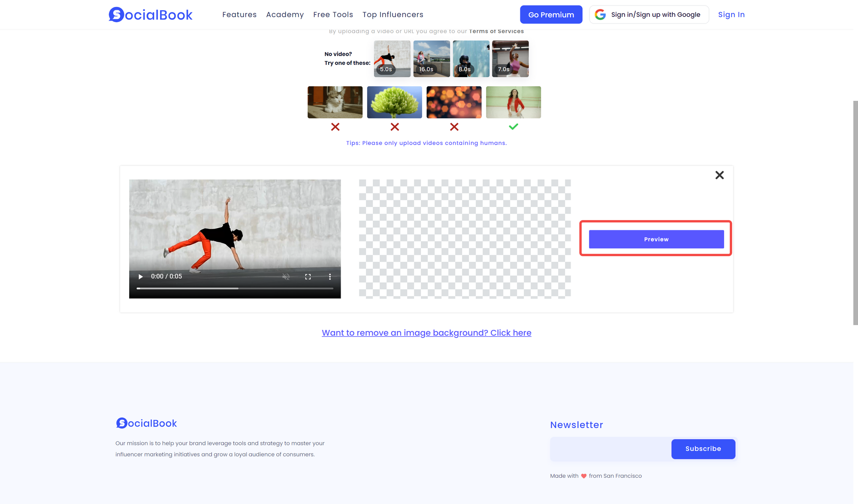This screenshot has height=504, width=858.
Task: Click the Google G icon
Action: tap(600, 15)
